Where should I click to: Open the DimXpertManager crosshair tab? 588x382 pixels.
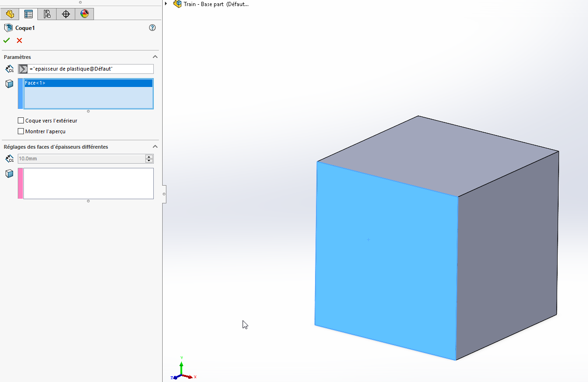click(66, 14)
